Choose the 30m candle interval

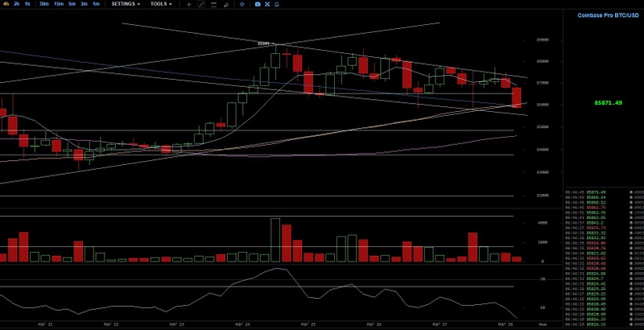(44, 4)
